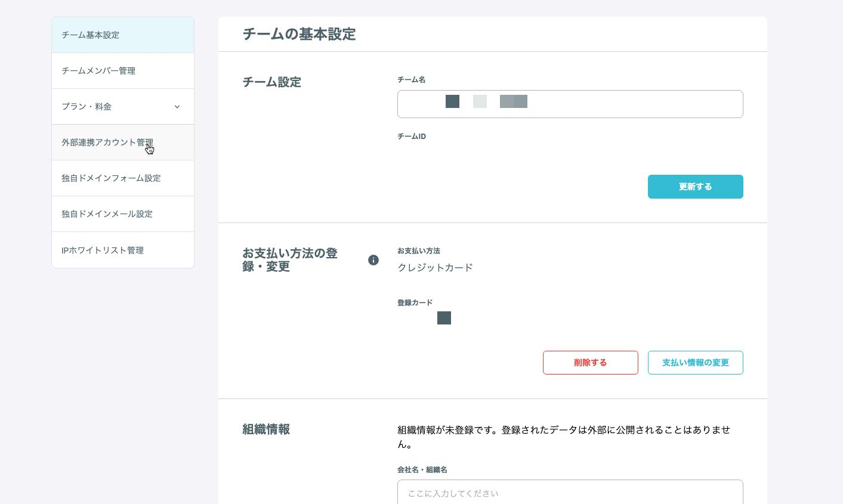The image size is (843, 504).
Task: Click the チームID label
Action: 412,137
